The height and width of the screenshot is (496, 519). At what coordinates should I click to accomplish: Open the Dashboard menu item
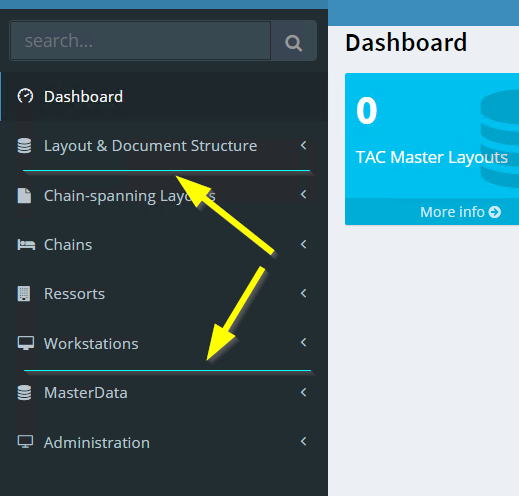click(x=164, y=96)
